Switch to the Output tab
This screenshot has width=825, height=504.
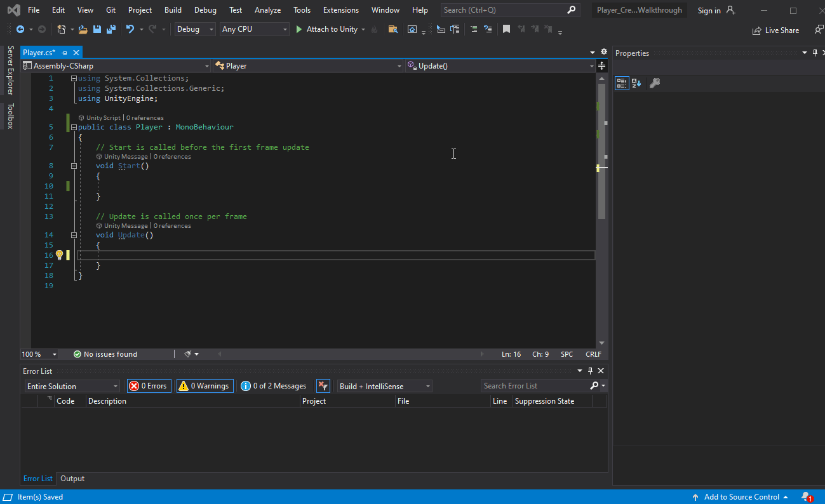pyautogui.click(x=72, y=479)
